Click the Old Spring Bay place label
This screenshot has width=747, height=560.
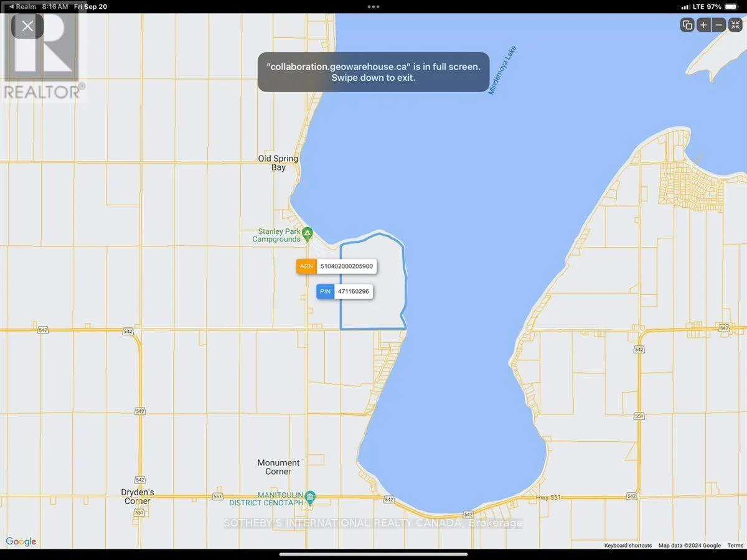pos(278,163)
